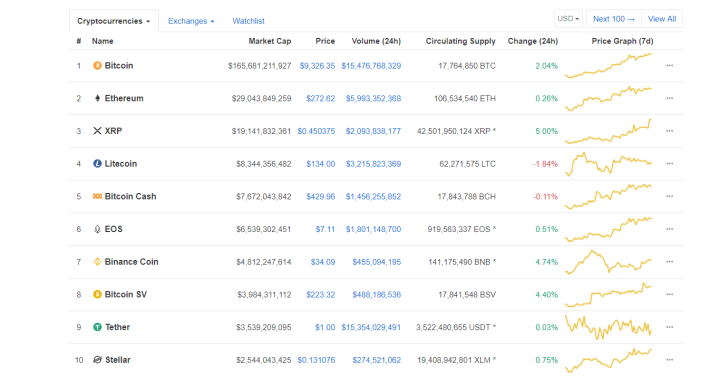Open the more options dots for Bitcoin

pyautogui.click(x=670, y=66)
